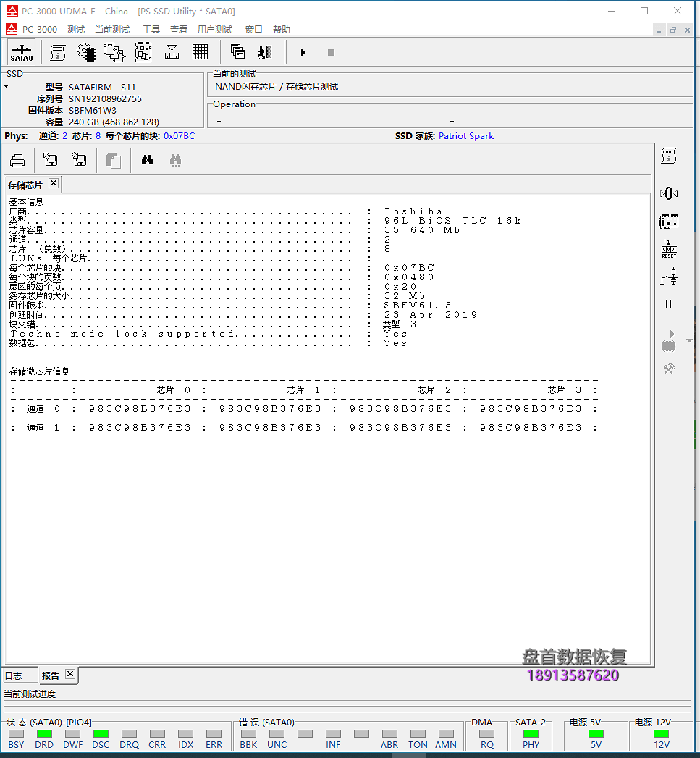Screen dimensions: 700x758
Task: Open the 查看 menu
Action: [178, 30]
